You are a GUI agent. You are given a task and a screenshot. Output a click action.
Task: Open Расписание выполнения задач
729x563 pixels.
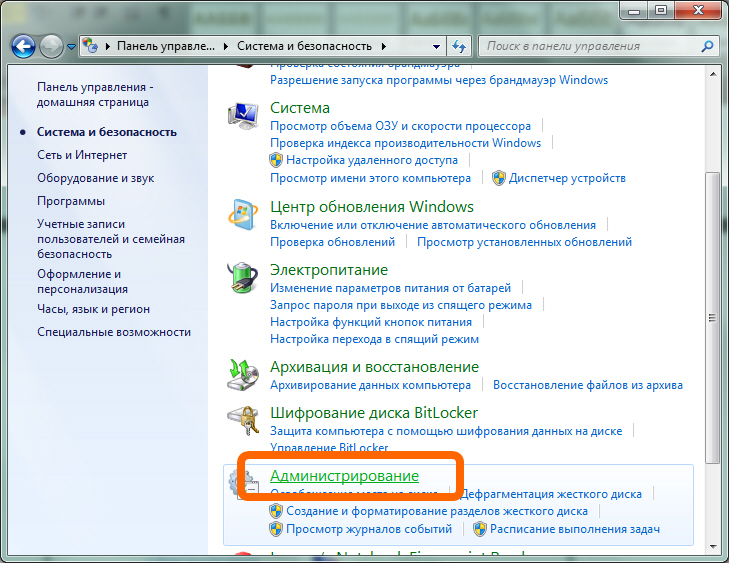tap(575, 529)
